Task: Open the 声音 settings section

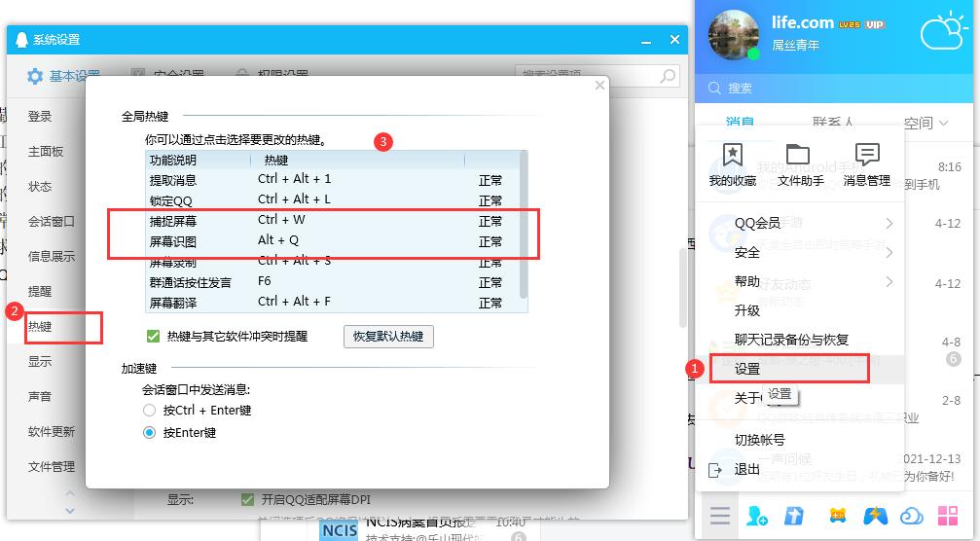Action: [40, 396]
